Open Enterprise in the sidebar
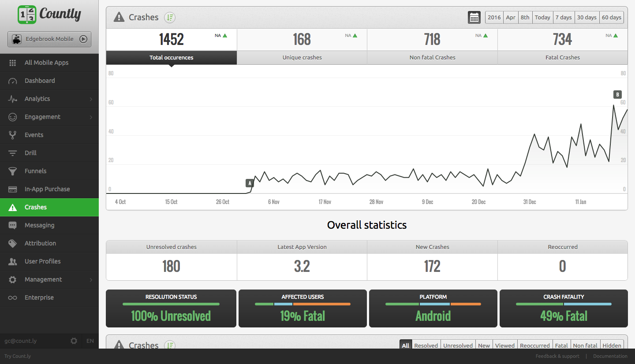The image size is (635, 364). point(49,297)
